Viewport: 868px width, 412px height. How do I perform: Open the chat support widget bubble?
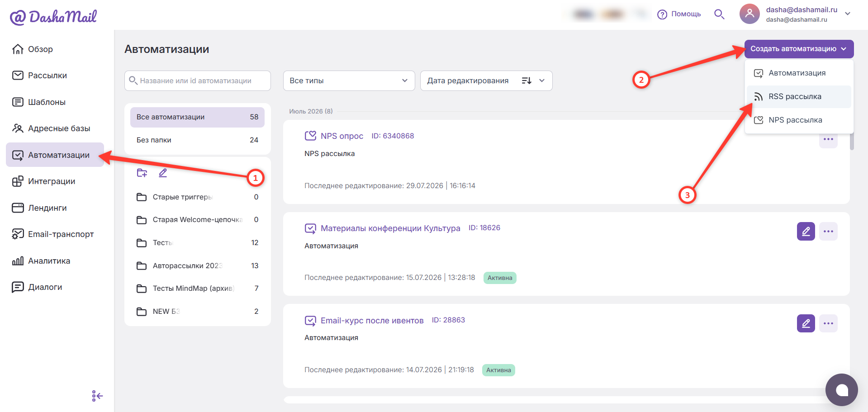(841, 390)
